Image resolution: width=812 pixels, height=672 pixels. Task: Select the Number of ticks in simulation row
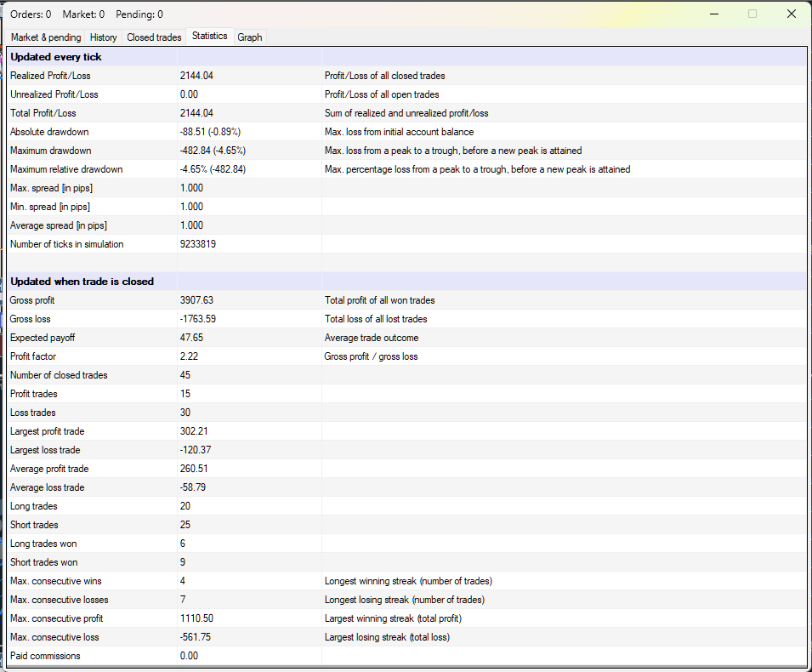[66, 244]
